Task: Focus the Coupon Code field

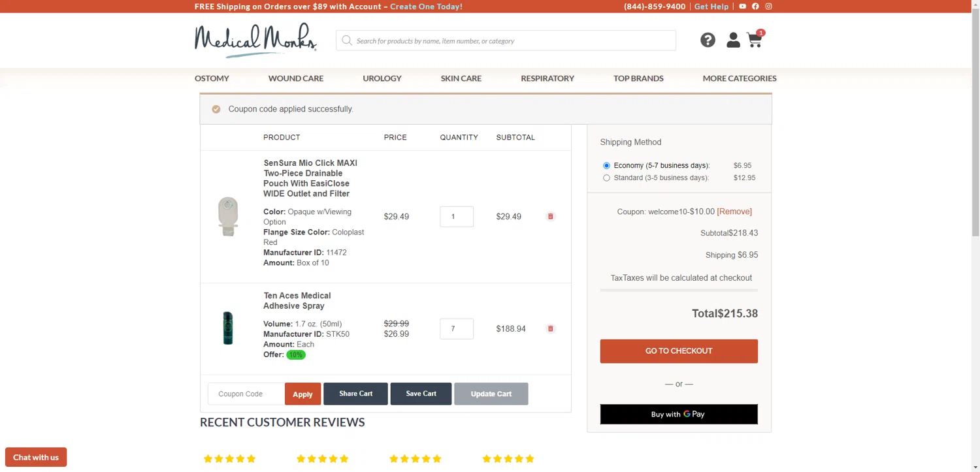Action: click(x=246, y=394)
